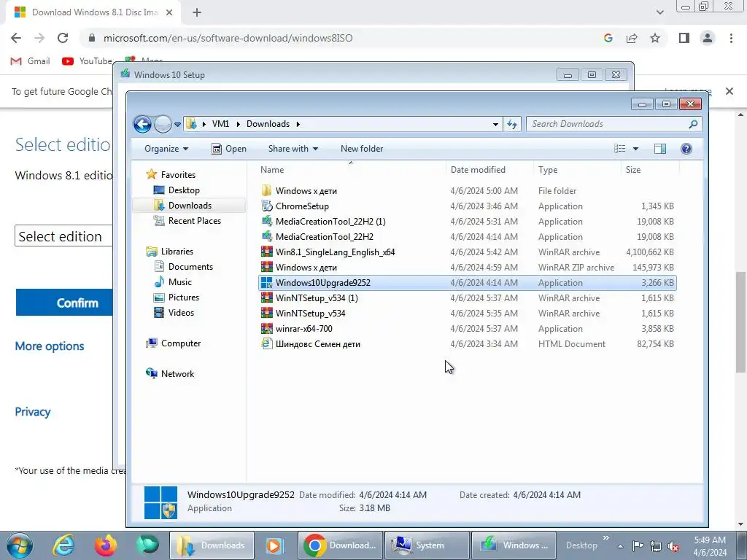Click the Explorer Back arrow button
The image size is (747, 560).
coord(142,124)
